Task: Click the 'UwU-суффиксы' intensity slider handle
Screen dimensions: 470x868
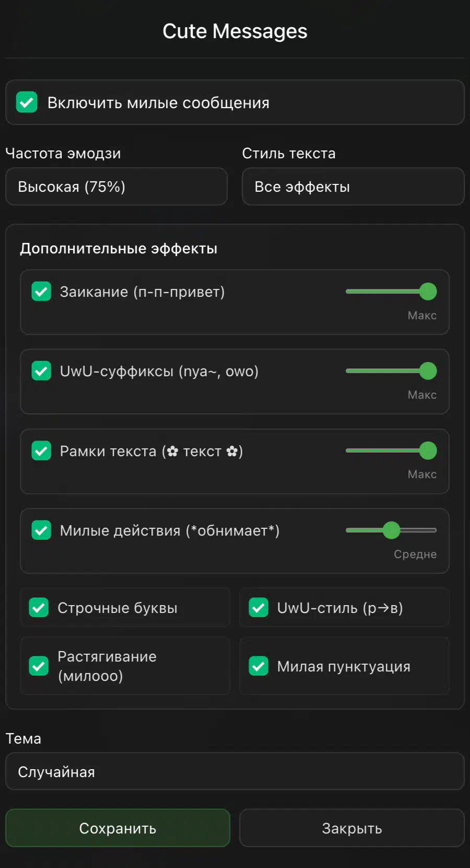Action: (x=428, y=371)
